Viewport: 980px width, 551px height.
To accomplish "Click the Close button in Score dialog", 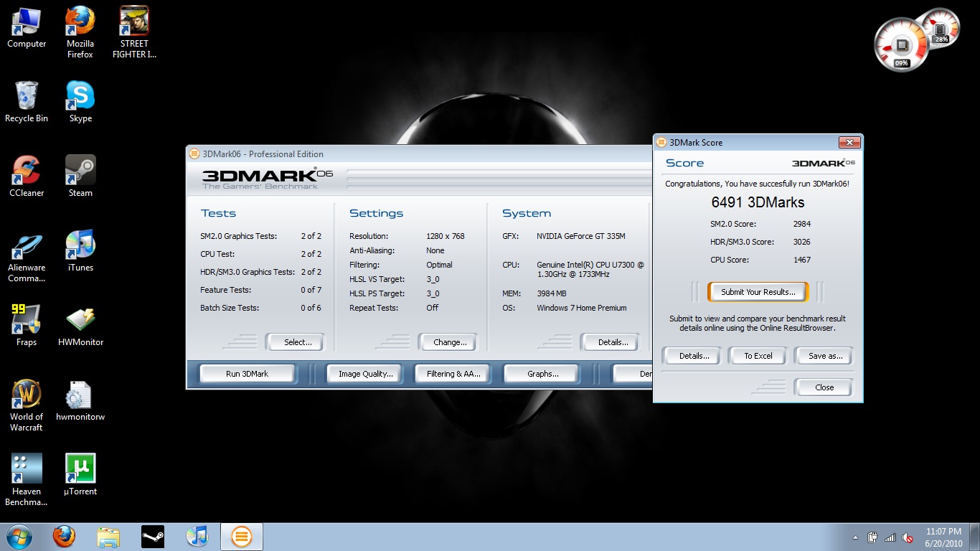I will coord(824,387).
